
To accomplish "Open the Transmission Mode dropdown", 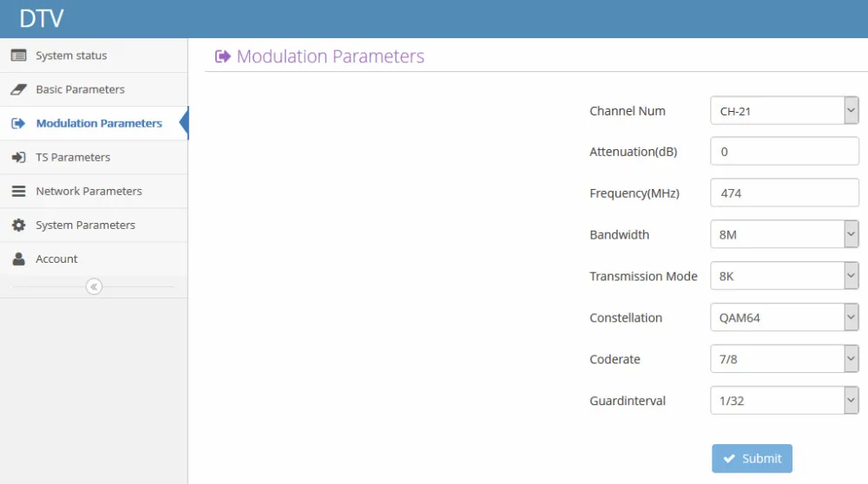I will pyautogui.click(x=785, y=276).
